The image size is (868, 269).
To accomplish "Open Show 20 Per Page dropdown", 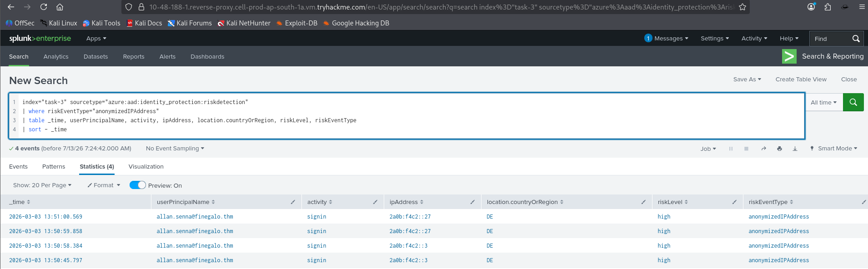I will pos(42,185).
